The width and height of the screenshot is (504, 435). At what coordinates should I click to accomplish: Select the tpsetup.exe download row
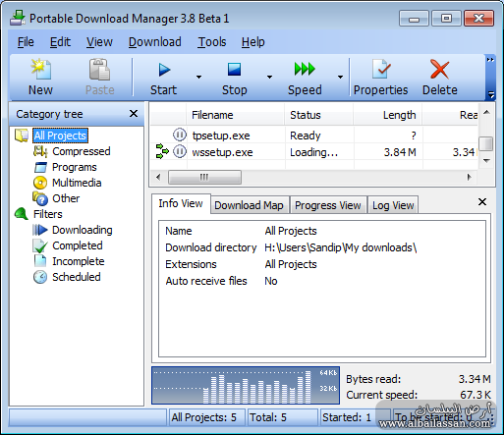click(314, 136)
